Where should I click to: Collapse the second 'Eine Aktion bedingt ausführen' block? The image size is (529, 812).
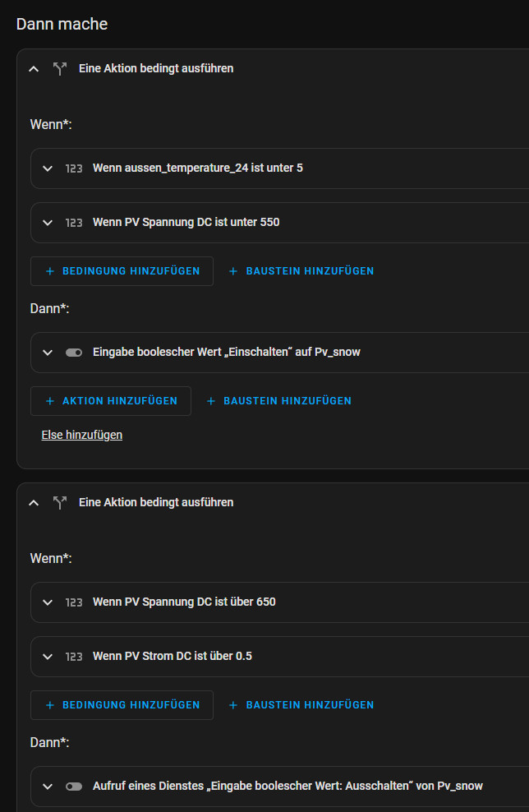34,503
